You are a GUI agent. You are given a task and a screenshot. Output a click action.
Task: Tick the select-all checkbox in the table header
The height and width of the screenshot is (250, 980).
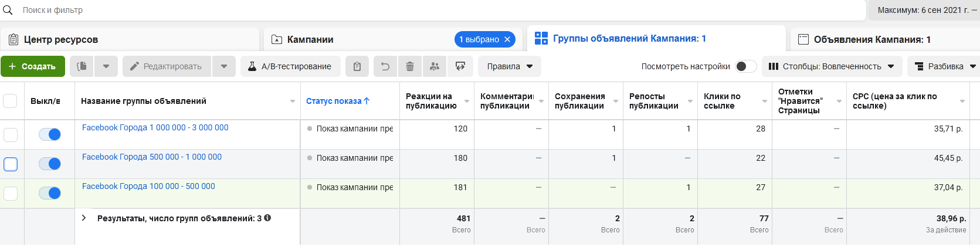[11, 101]
